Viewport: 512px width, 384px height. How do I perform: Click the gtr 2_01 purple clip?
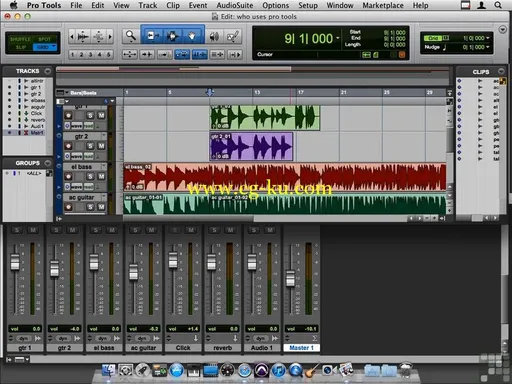(251, 146)
